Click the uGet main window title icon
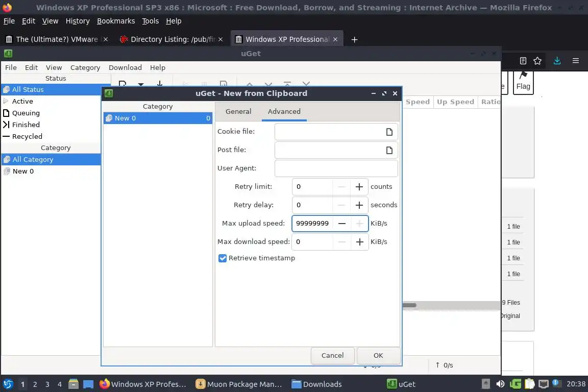The image size is (588, 392). click(x=8, y=54)
